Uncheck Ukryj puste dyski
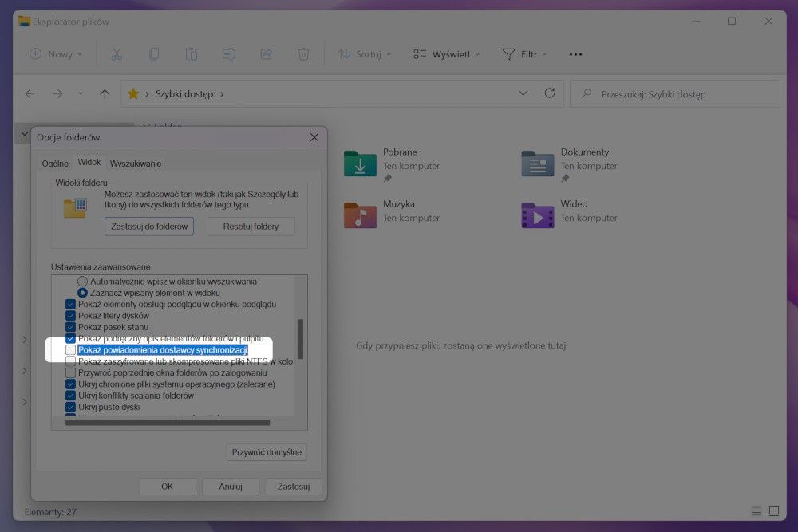 tap(71, 407)
